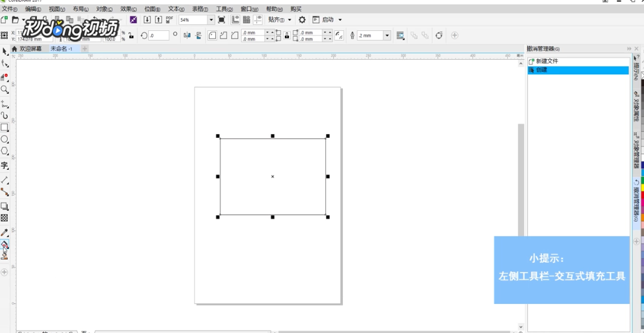Viewport: 644px width, 333px height.
Task: Activate the Zoom magnifier tool
Action: (x=4, y=89)
